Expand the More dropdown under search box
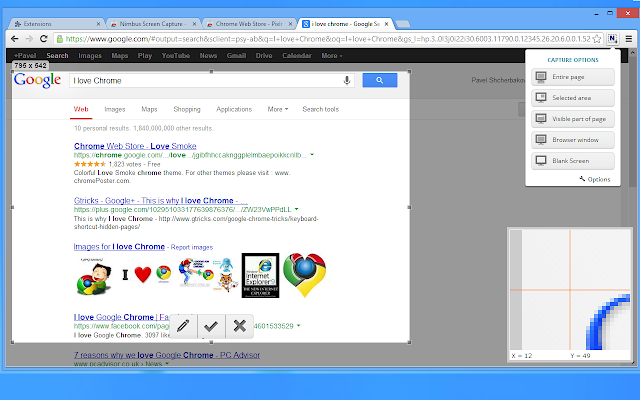Image resolution: width=640 pixels, height=400 pixels. tap(278, 109)
